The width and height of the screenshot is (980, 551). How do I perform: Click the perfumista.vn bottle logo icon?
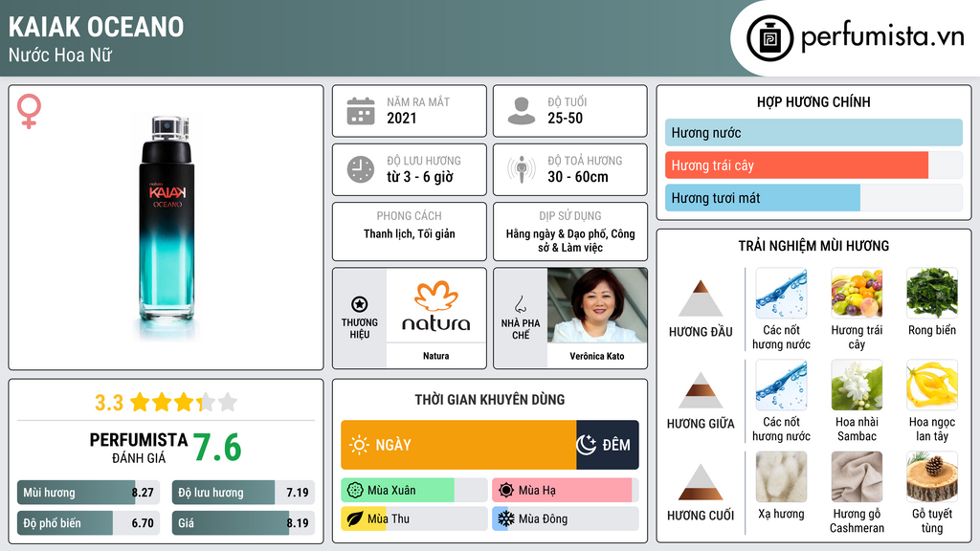click(x=769, y=38)
